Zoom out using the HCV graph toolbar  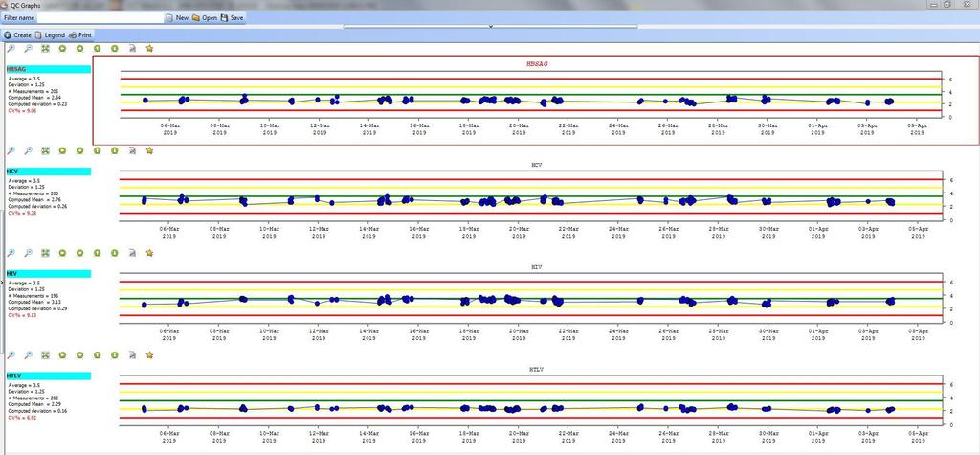point(28,150)
